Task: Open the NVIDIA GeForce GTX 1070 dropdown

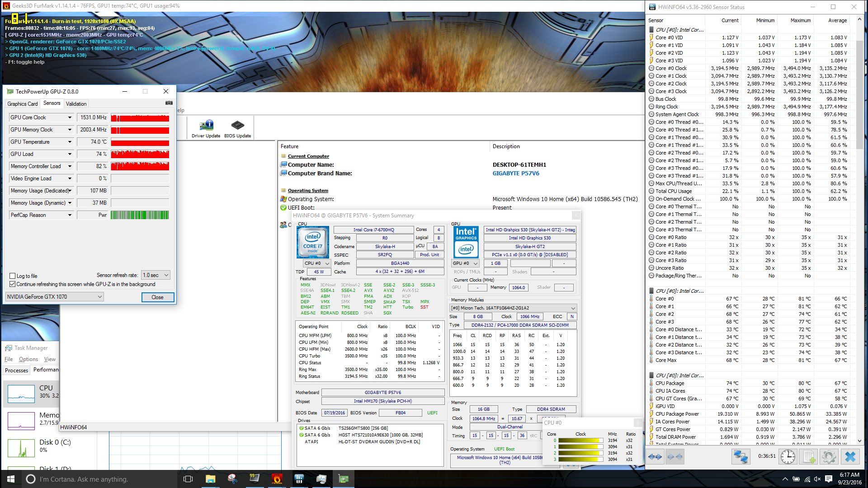Action: (x=54, y=297)
